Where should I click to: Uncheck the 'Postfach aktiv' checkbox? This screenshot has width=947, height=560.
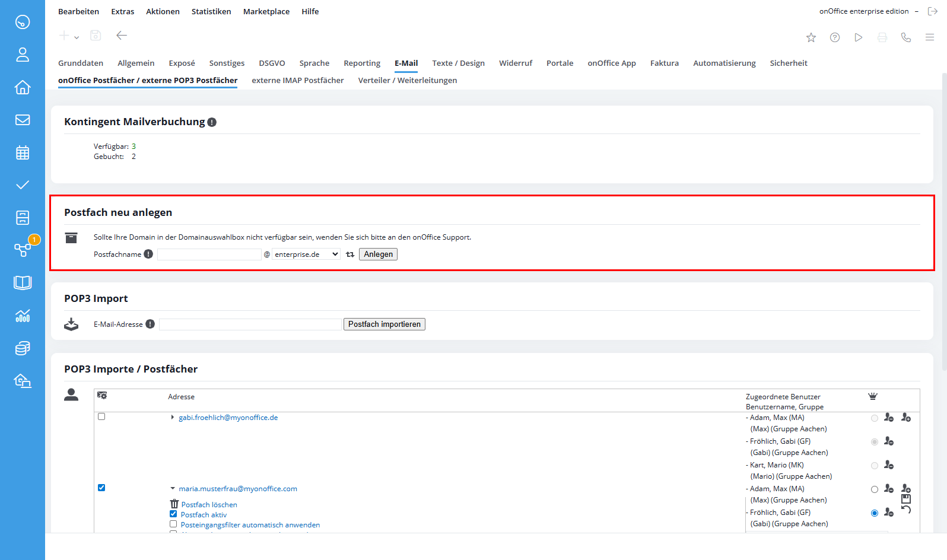click(x=173, y=514)
